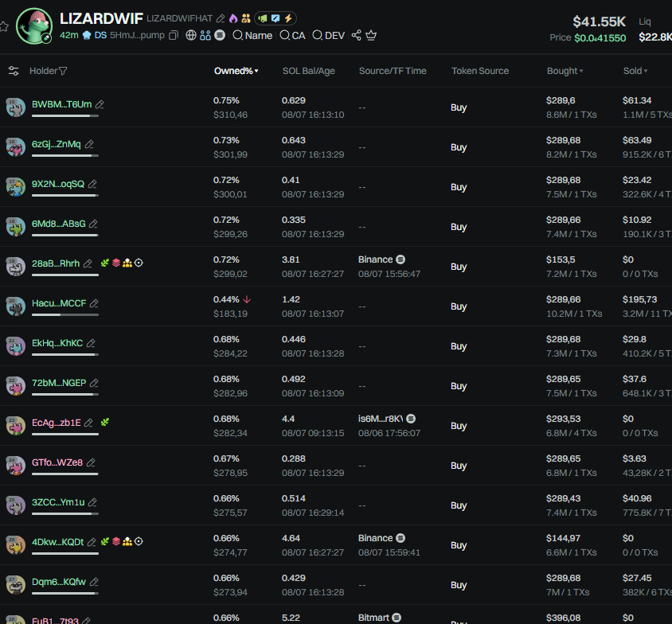Open holder 6zGj...ZnMq
This screenshot has width=672, height=624.
pos(57,144)
